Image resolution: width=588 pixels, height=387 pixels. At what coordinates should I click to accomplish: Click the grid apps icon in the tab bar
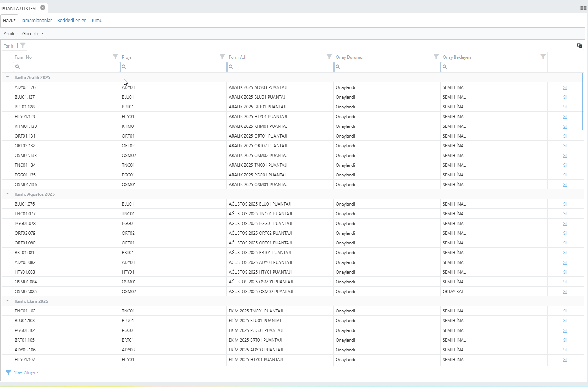583,8
